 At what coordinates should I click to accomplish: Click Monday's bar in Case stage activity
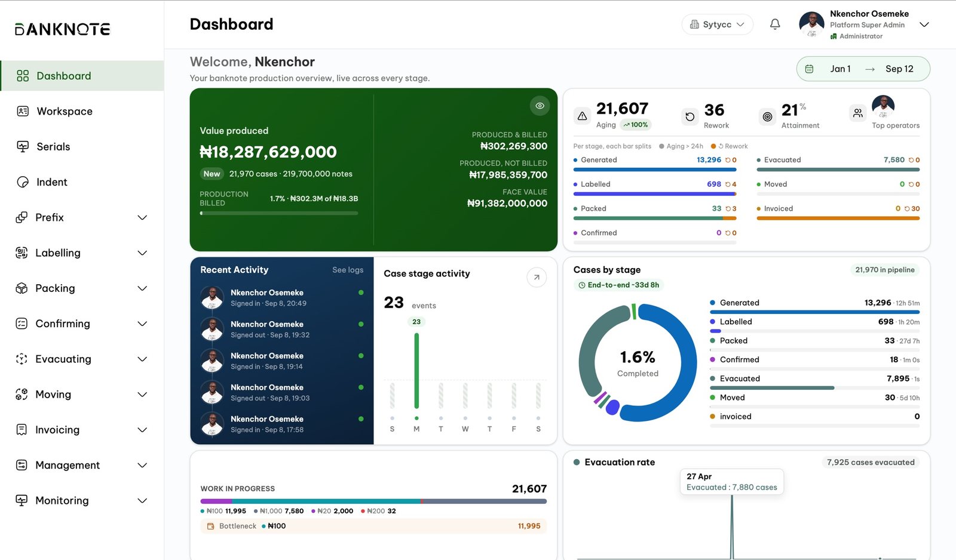(416, 371)
